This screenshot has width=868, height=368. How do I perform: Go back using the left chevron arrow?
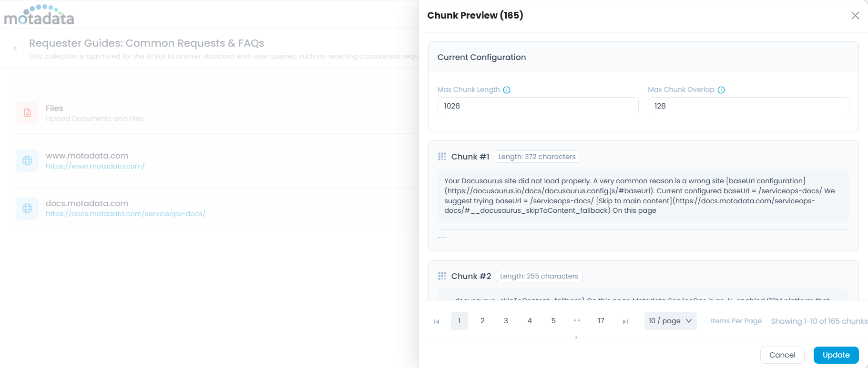tap(15, 48)
